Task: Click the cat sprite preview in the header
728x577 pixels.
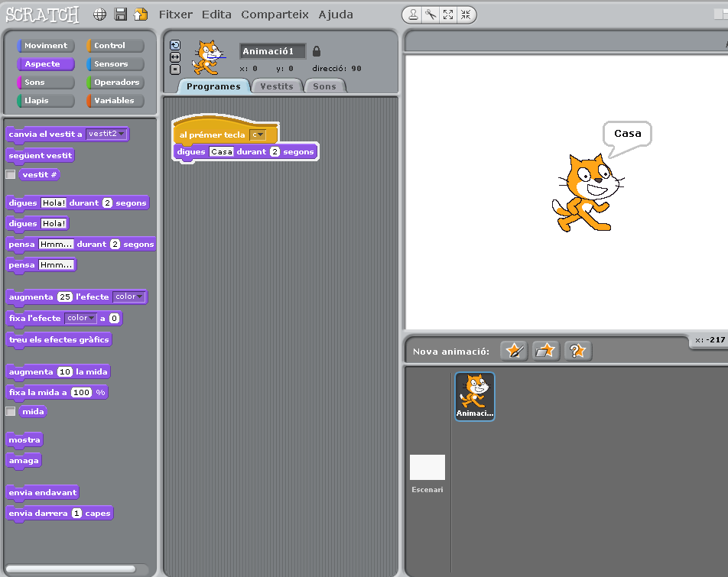Action: coord(208,57)
